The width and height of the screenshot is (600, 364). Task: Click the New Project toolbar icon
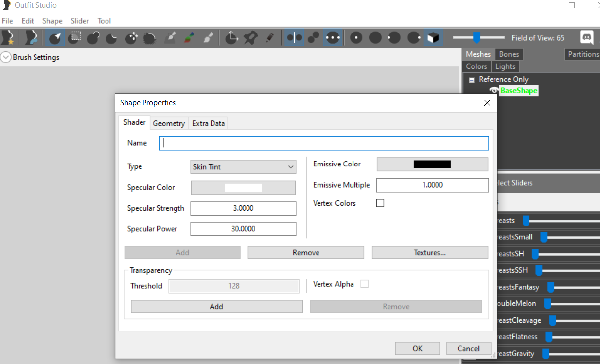coord(8,38)
